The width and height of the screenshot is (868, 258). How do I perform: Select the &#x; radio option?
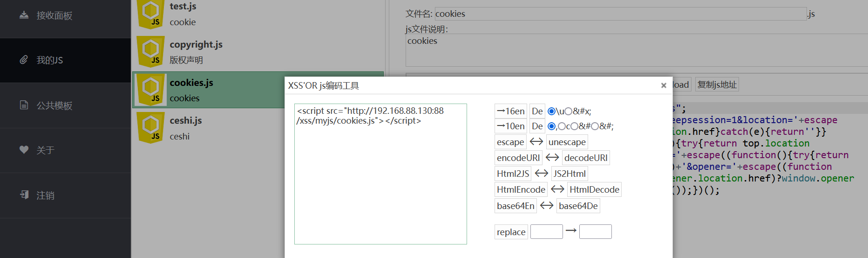[568, 112]
